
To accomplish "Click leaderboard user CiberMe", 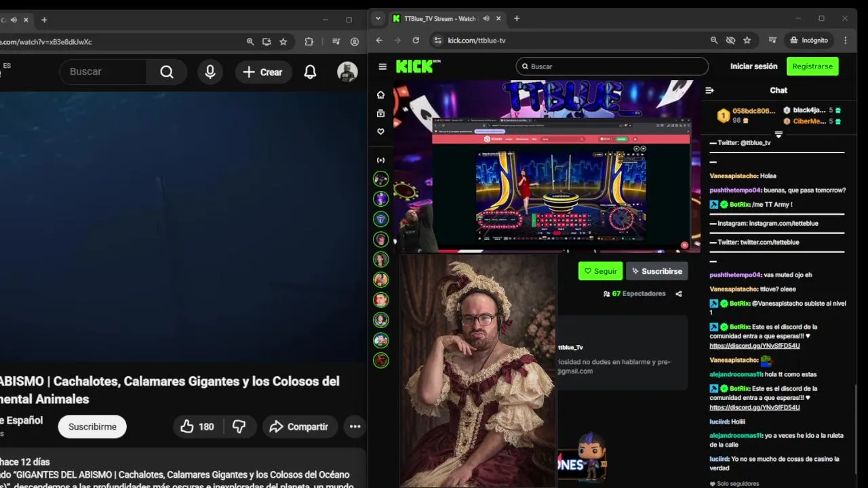I will coord(809,121).
